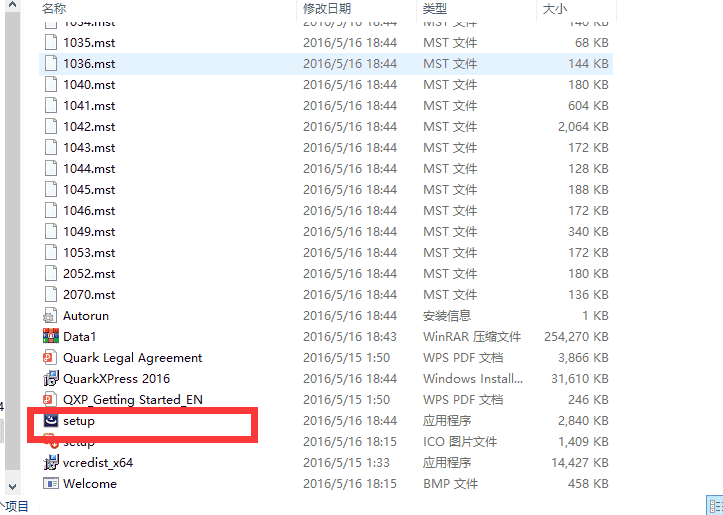Image resolution: width=723 pixels, height=515 pixels.
Task: Click the file icon beside 2070.mst
Action: pyautogui.click(x=51, y=294)
